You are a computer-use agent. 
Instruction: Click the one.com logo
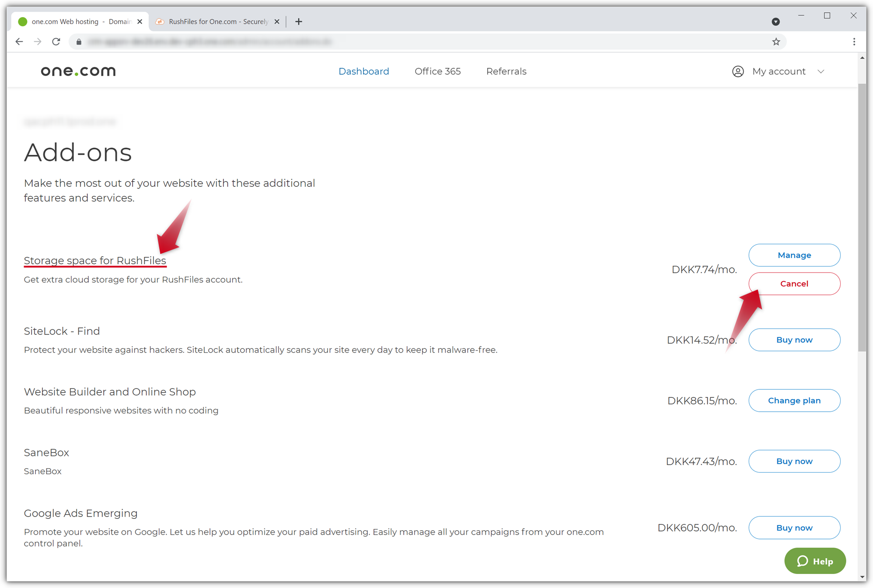(x=78, y=71)
